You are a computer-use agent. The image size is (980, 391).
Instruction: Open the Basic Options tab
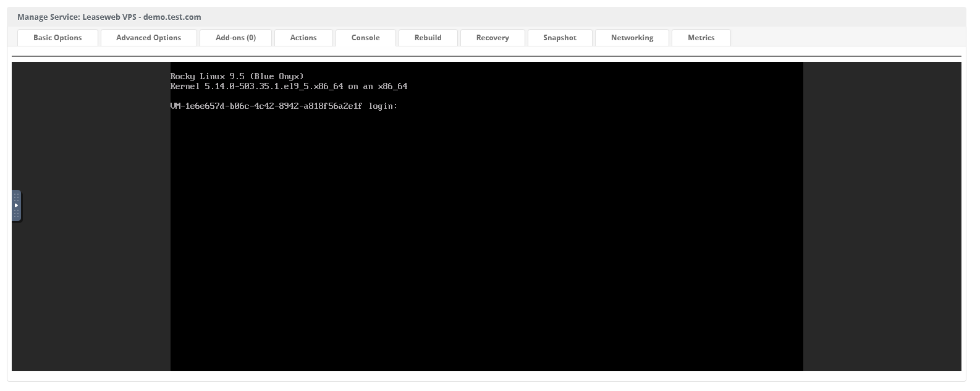click(x=57, y=38)
